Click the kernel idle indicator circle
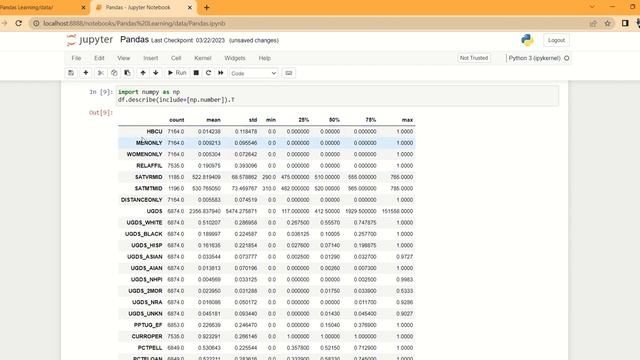640x360 pixels. point(567,58)
